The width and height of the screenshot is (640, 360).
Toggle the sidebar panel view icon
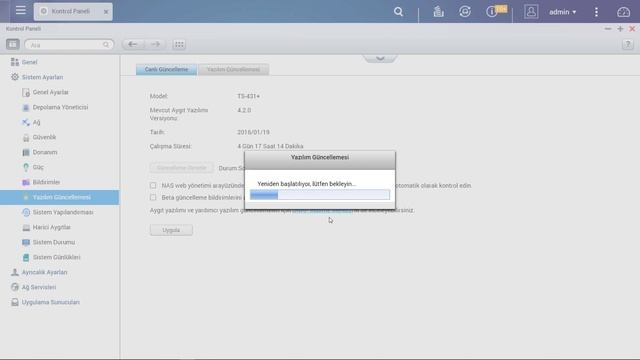pos(13,44)
